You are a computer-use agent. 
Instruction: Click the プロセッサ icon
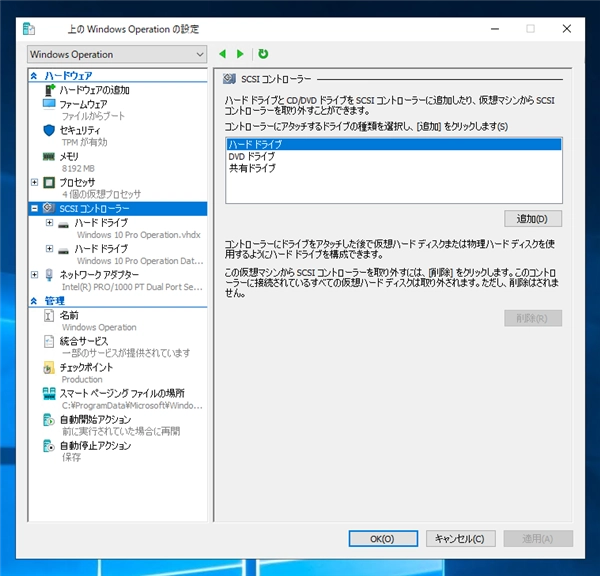point(49,182)
